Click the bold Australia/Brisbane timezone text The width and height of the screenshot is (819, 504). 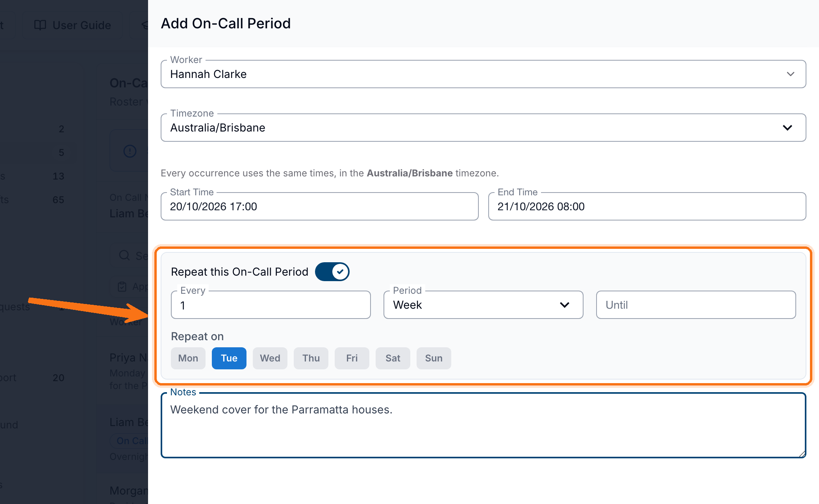coord(410,173)
